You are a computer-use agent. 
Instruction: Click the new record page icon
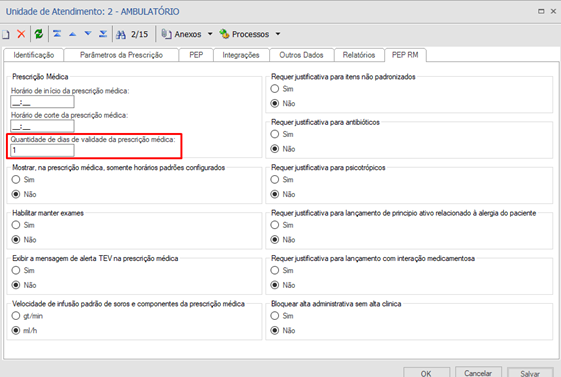click(5, 34)
